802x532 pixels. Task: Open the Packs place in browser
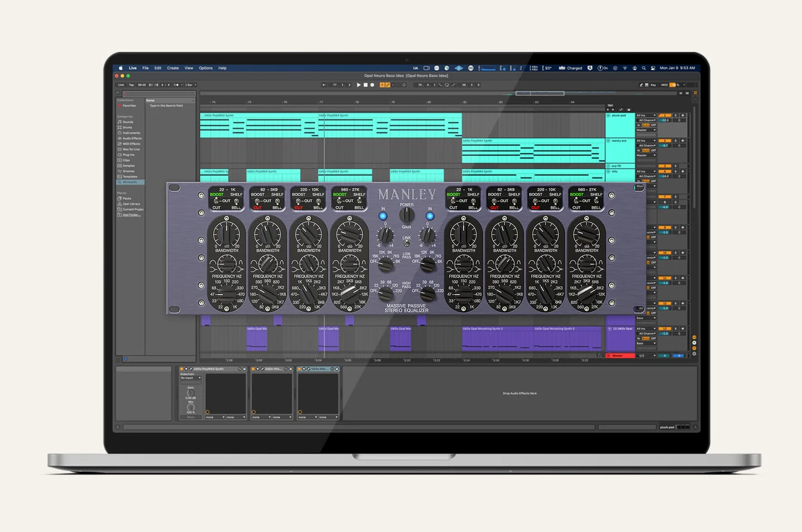pyautogui.click(x=126, y=199)
